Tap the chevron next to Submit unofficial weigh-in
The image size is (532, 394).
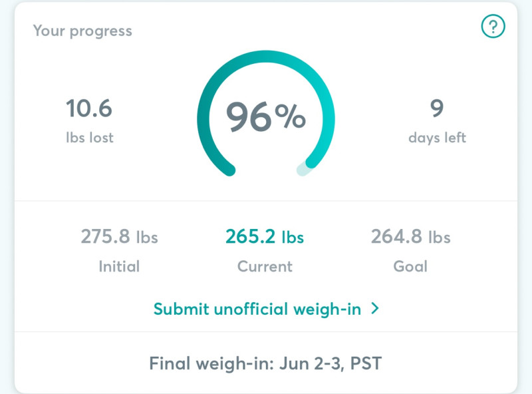pos(375,308)
